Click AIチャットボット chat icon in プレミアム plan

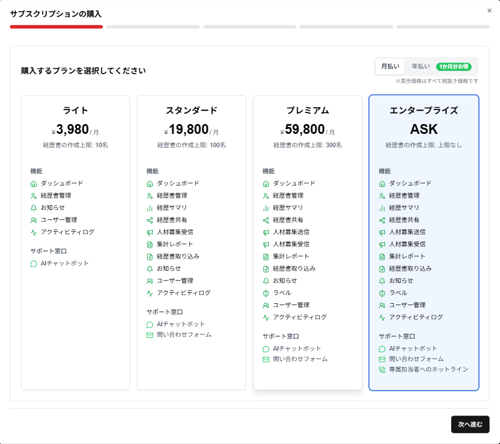(266, 349)
